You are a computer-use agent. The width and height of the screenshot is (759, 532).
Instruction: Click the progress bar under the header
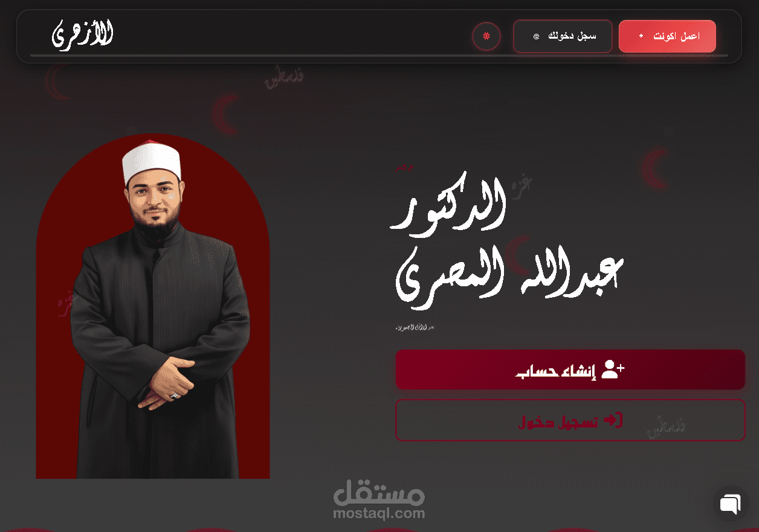click(x=379, y=56)
